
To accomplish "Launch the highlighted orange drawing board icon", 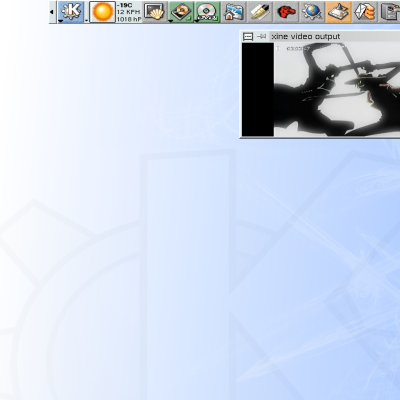I will point(339,12).
